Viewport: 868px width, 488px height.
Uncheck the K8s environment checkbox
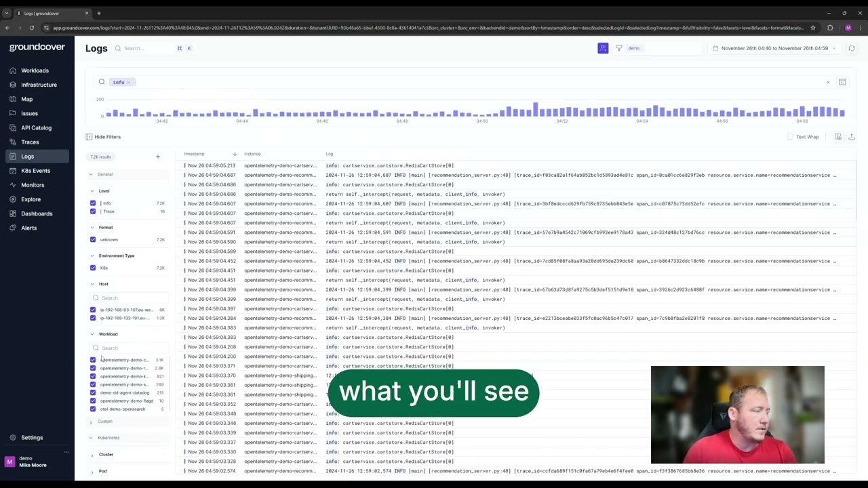click(x=93, y=268)
